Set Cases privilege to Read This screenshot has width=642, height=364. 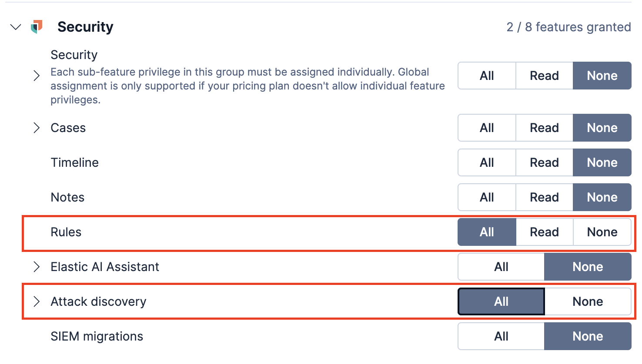pos(544,128)
